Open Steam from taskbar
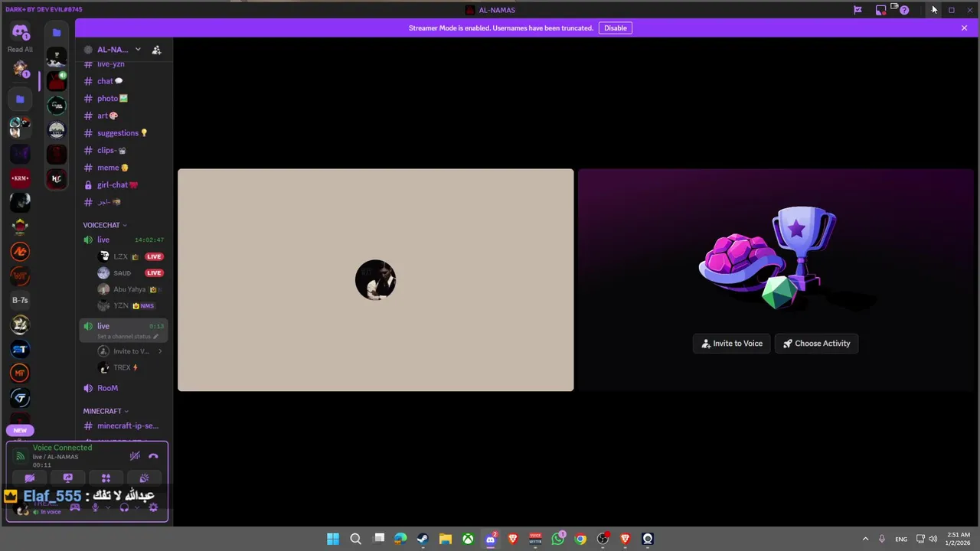Screen dimensions: 980x551 423,539
